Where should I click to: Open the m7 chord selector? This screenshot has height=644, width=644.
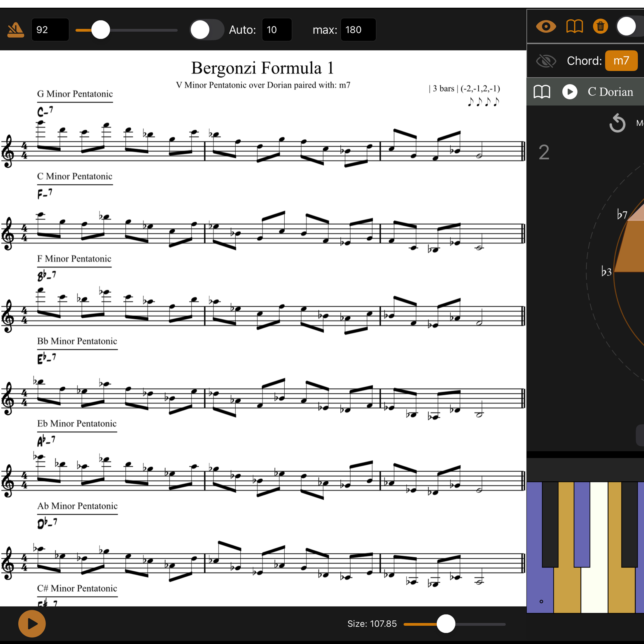pyautogui.click(x=621, y=61)
